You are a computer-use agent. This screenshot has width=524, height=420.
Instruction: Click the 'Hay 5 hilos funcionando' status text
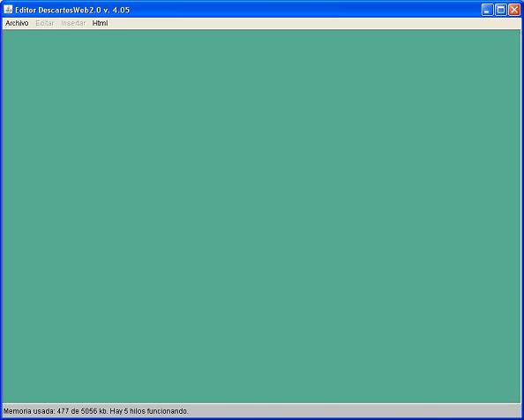tap(149, 411)
